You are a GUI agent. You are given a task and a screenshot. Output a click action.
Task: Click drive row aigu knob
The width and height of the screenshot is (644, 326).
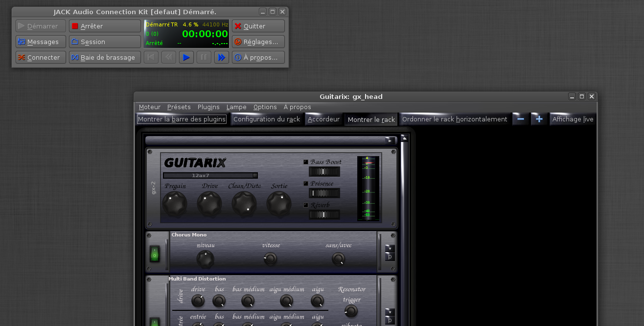point(318,301)
